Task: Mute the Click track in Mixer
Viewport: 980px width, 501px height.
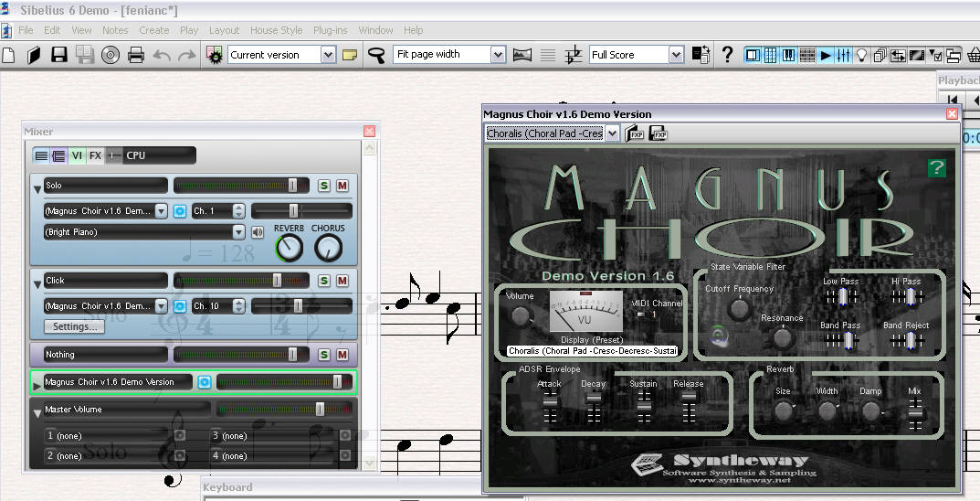Action: (342, 281)
